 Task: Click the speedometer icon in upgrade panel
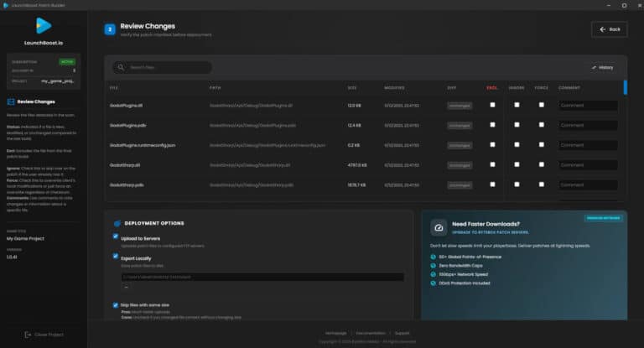pos(439,227)
